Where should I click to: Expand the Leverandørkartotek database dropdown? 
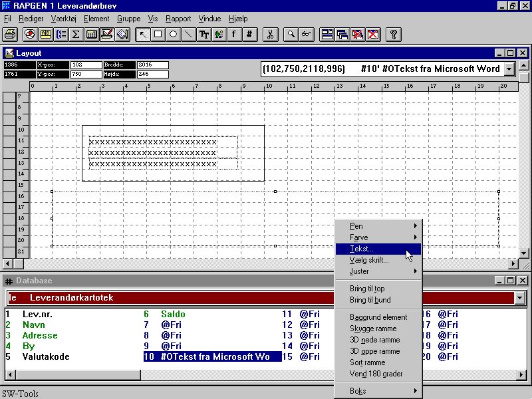pyautogui.click(x=519, y=298)
